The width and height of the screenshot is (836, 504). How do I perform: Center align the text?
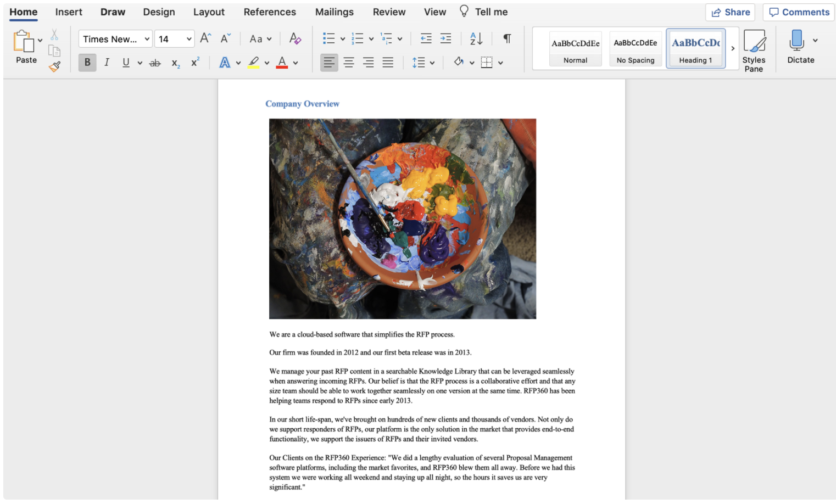click(x=349, y=63)
